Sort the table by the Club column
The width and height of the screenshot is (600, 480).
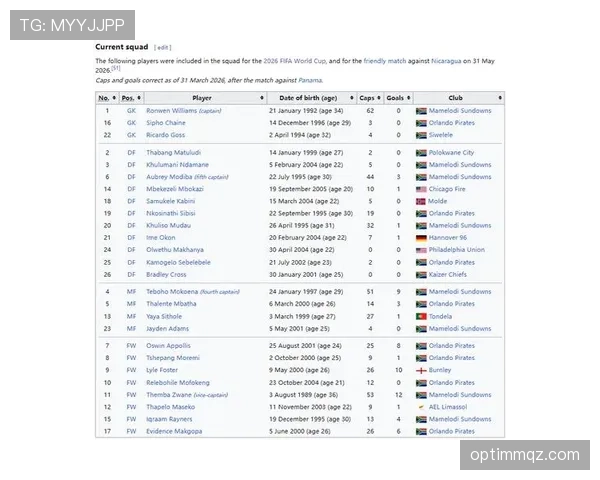500,98
